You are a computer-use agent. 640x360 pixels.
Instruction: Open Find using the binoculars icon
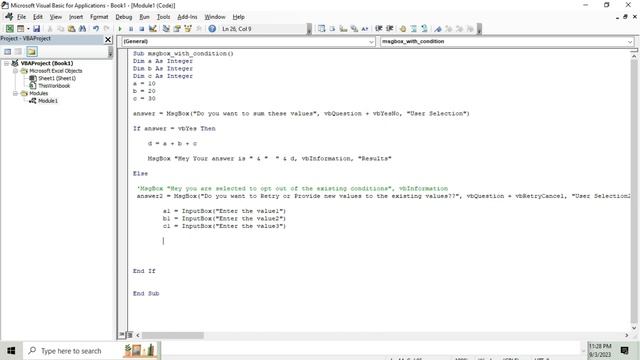(82, 29)
